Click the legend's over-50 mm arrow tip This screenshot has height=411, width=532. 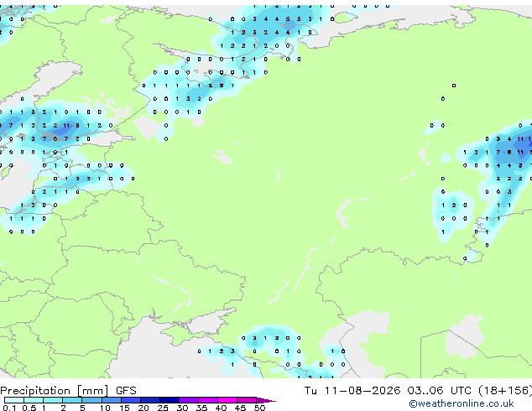pos(266,400)
